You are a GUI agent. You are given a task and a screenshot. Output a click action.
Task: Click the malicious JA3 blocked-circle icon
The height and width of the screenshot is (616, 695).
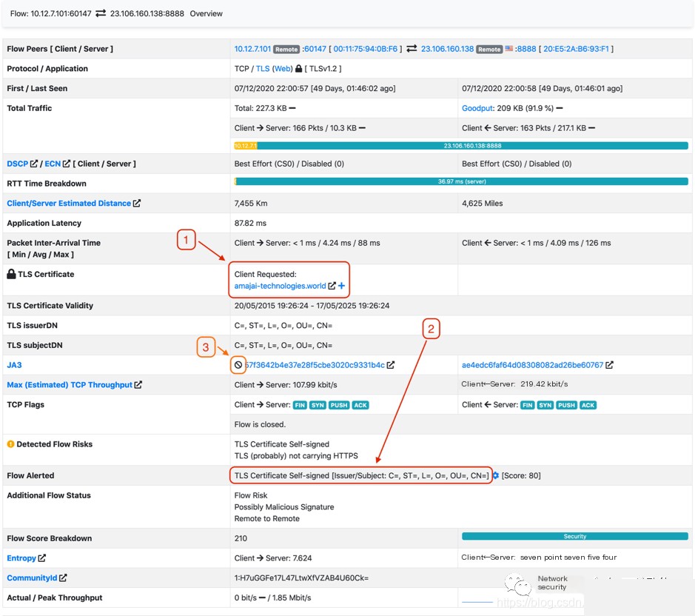click(238, 365)
